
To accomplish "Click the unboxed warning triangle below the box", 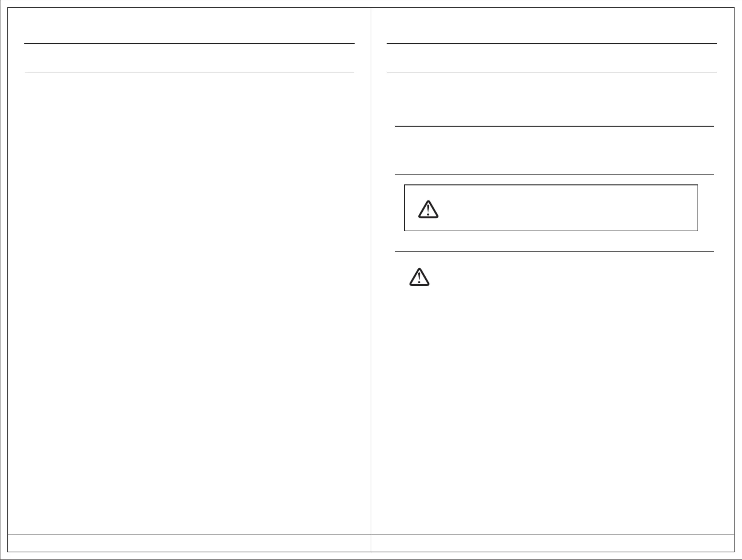I will tap(419, 277).
